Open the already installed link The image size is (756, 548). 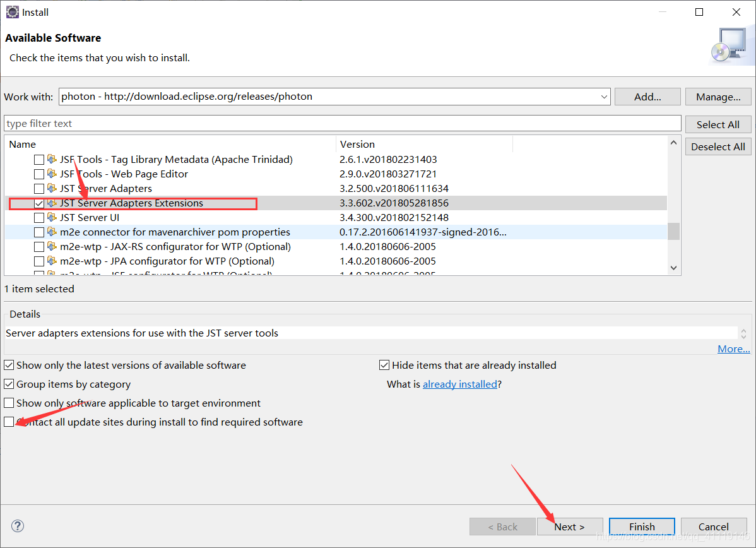(460, 384)
